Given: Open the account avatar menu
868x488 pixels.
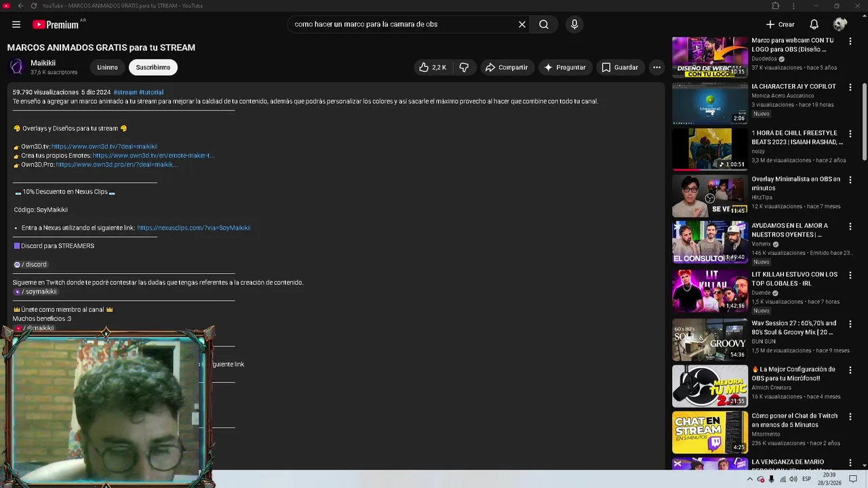Looking at the screenshot, I should click(x=840, y=24).
